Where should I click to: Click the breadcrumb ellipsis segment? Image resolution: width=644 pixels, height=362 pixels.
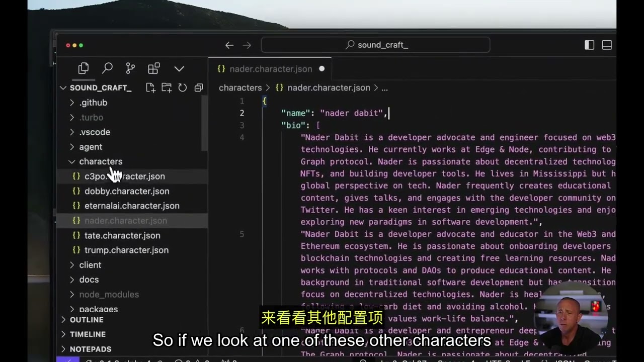(384, 87)
